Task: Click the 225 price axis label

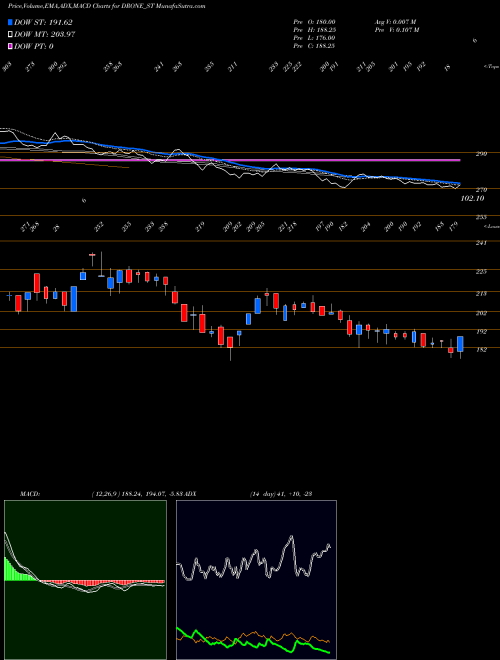Action: click(481, 271)
